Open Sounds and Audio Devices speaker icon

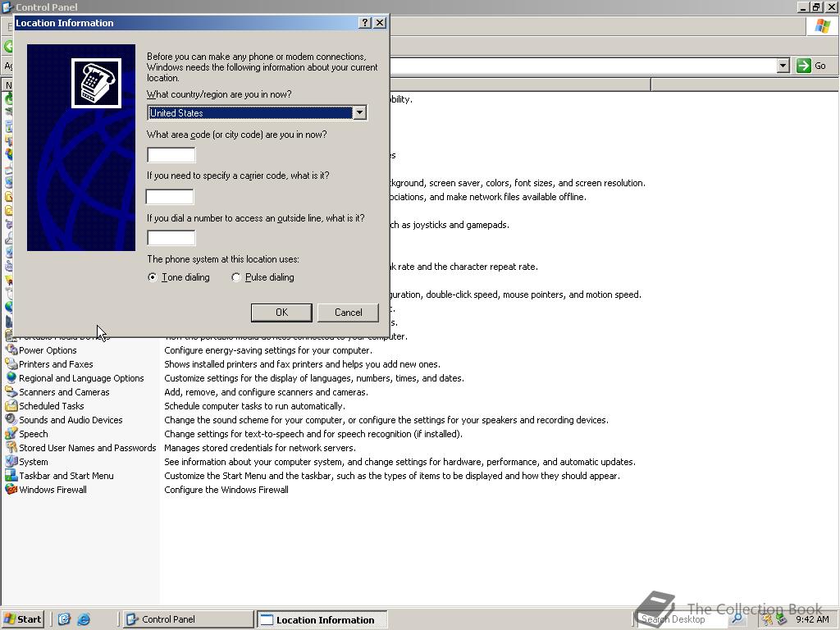(x=11, y=419)
